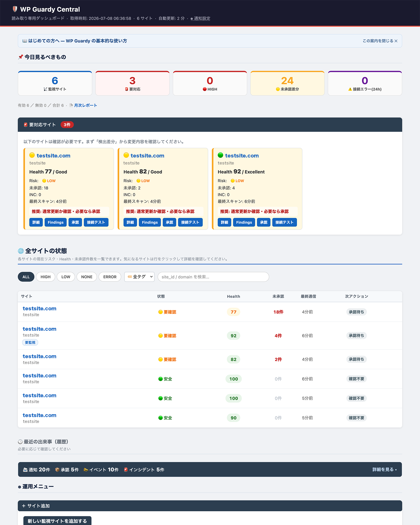Click the HIGH summary card showing 0

(210, 83)
